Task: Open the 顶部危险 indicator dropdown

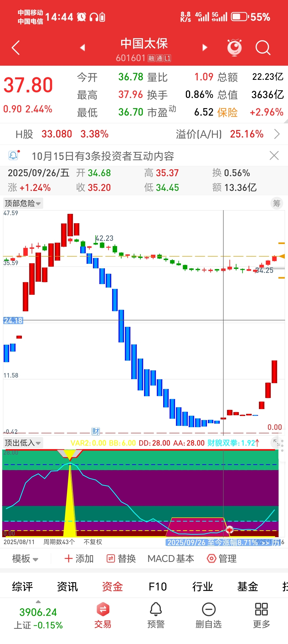Action: click(23, 203)
